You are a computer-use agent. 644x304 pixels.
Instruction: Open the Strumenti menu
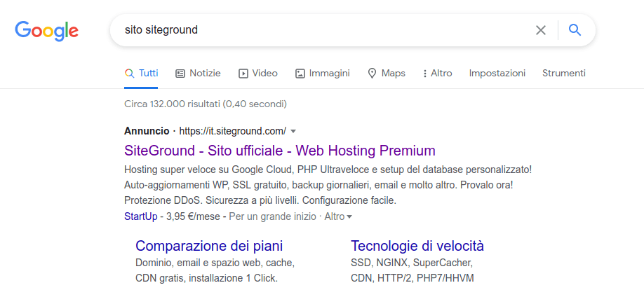(564, 74)
